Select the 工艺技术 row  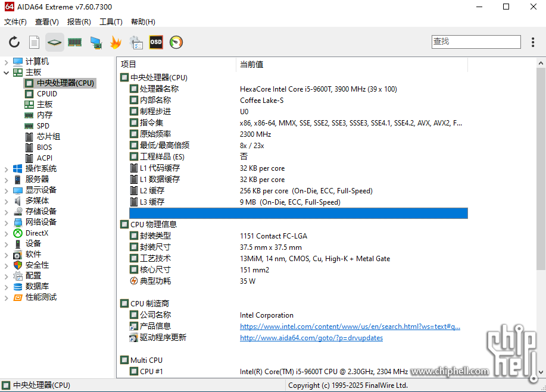pyautogui.click(x=298, y=258)
